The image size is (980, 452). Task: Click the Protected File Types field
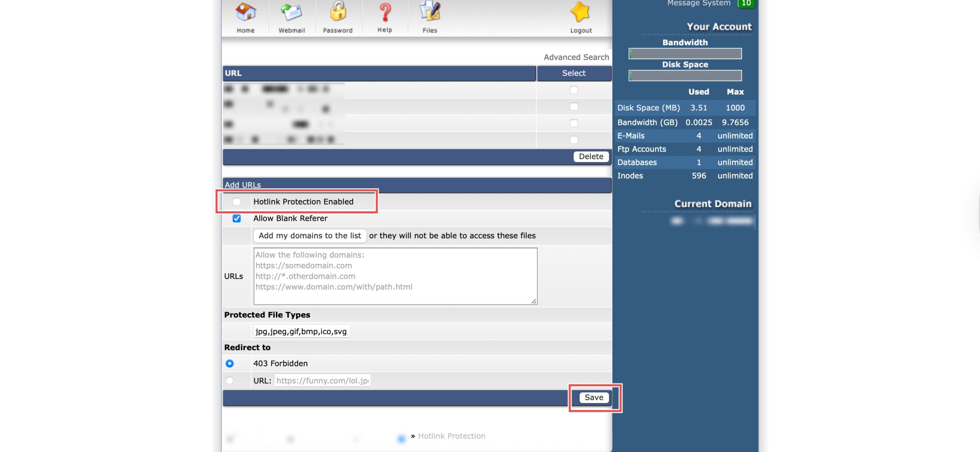click(301, 332)
